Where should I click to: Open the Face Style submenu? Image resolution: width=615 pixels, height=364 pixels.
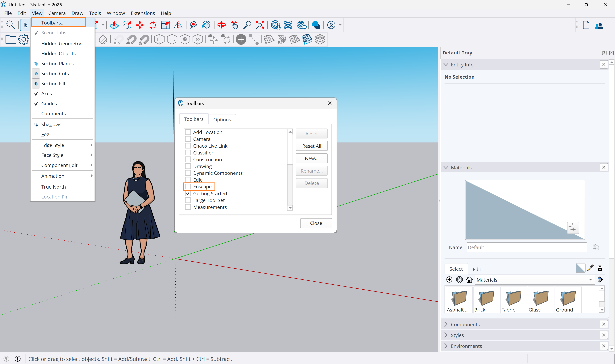point(63,155)
